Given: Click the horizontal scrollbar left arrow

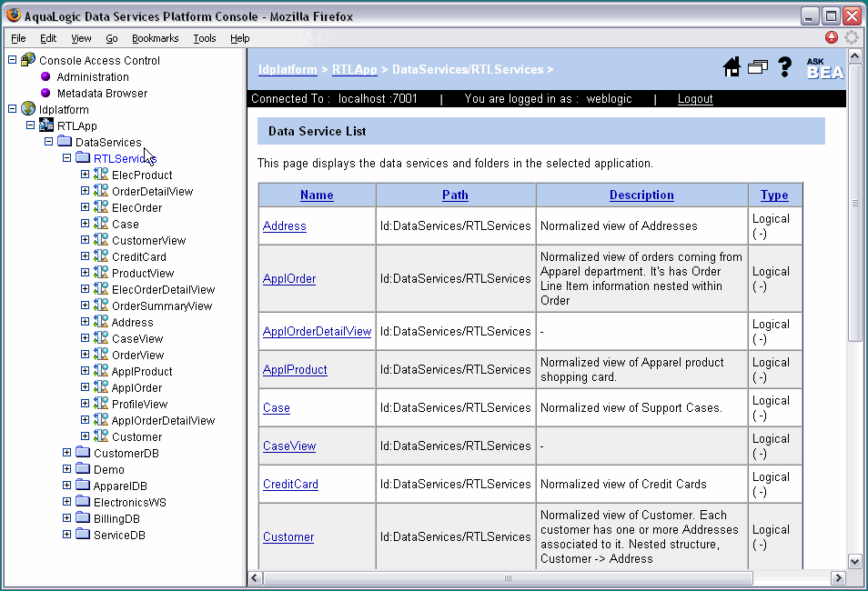Looking at the screenshot, I should pyautogui.click(x=255, y=578).
